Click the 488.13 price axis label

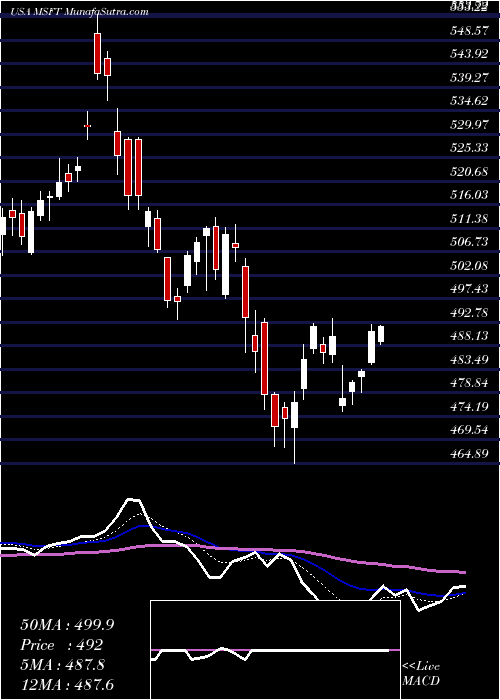[x=468, y=335]
